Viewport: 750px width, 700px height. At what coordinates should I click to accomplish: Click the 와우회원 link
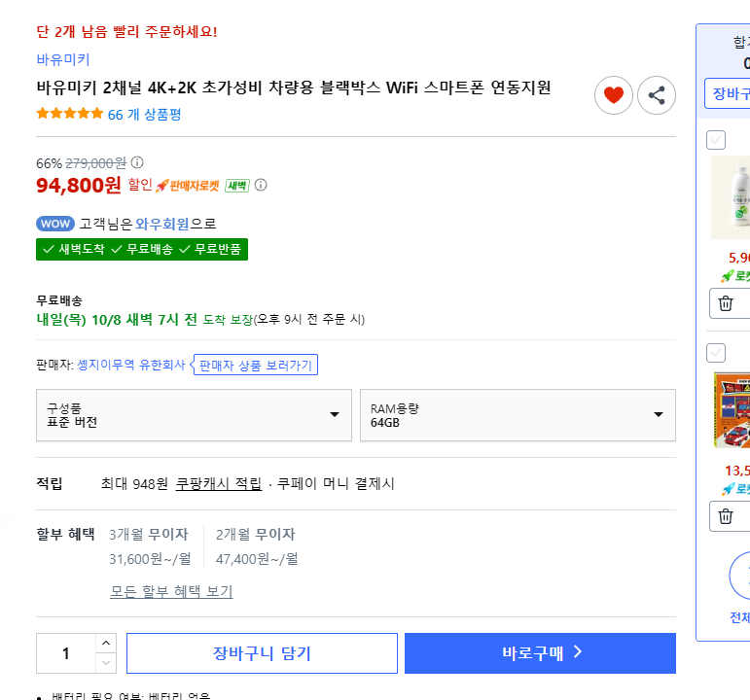(162, 224)
